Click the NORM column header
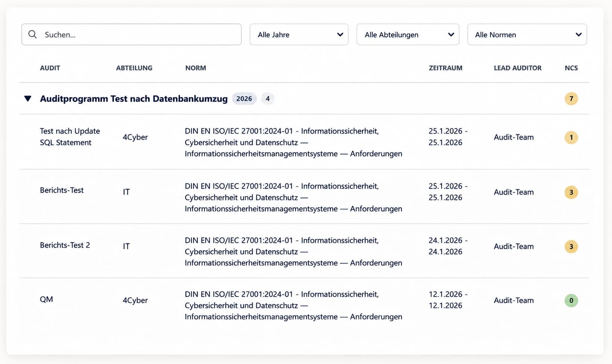Viewport: 612px width, 364px height. pos(196,68)
